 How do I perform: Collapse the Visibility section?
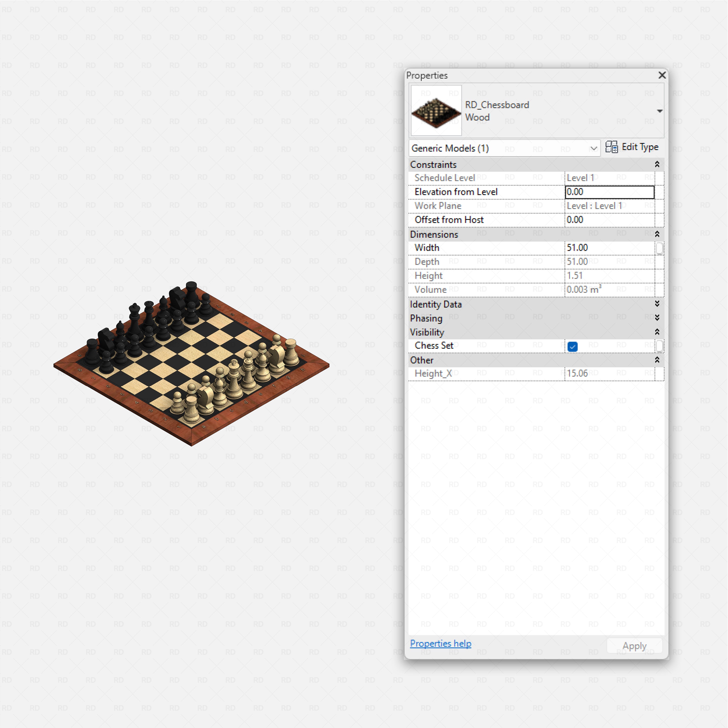pos(657,332)
